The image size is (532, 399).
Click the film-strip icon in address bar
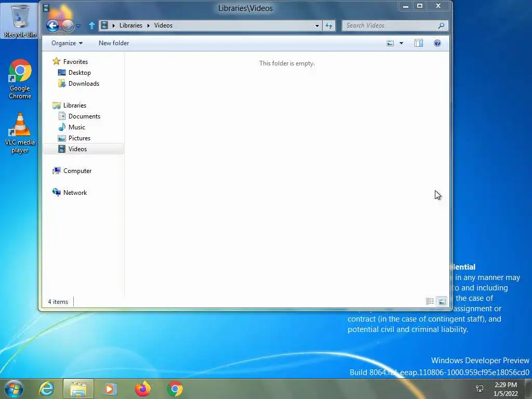pos(104,25)
